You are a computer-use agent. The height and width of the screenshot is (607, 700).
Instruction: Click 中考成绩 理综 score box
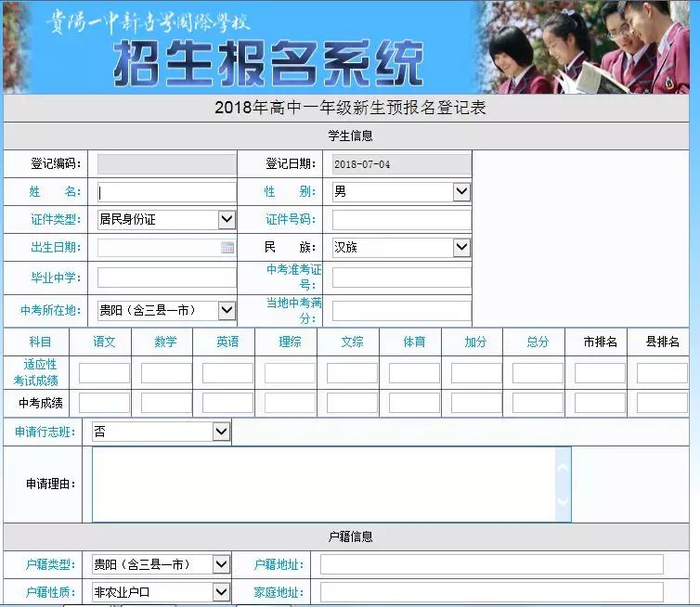point(290,403)
